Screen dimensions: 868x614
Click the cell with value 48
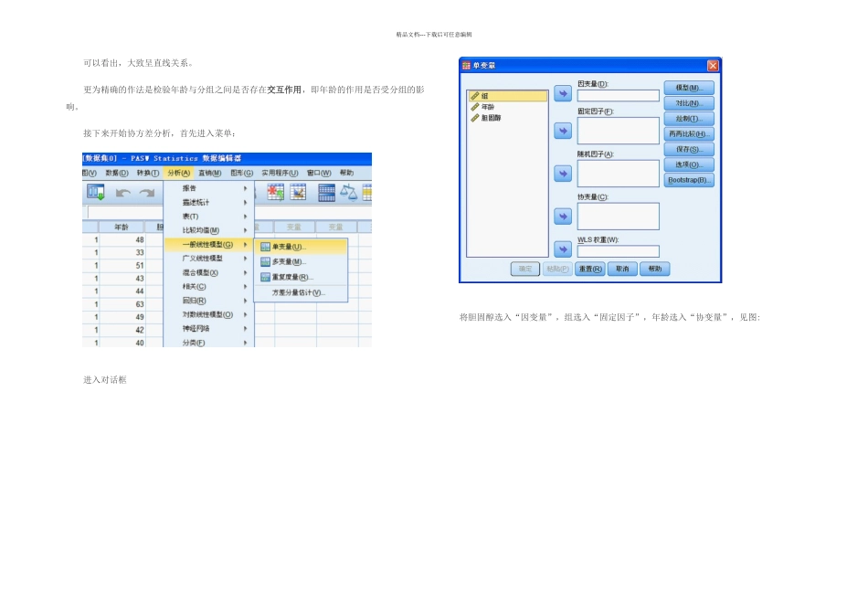click(123, 239)
